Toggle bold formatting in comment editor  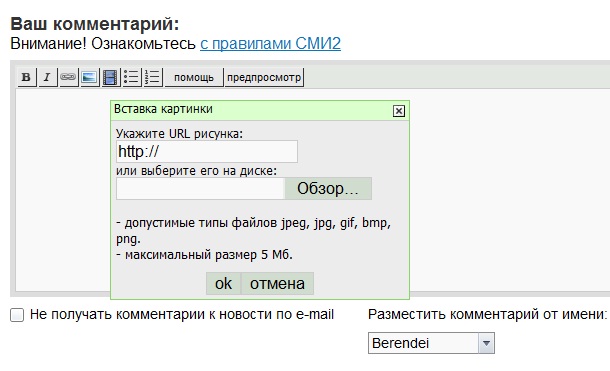[x=26, y=77]
